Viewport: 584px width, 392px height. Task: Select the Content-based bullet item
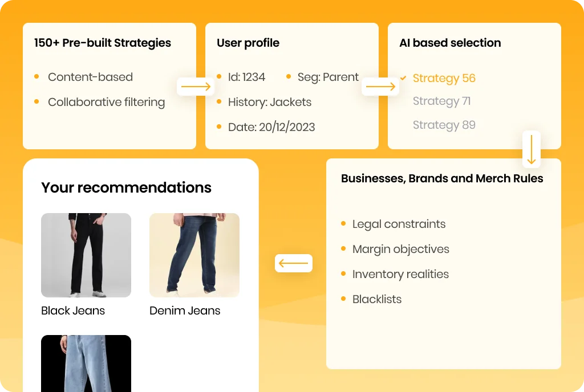(x=91, y=77)
